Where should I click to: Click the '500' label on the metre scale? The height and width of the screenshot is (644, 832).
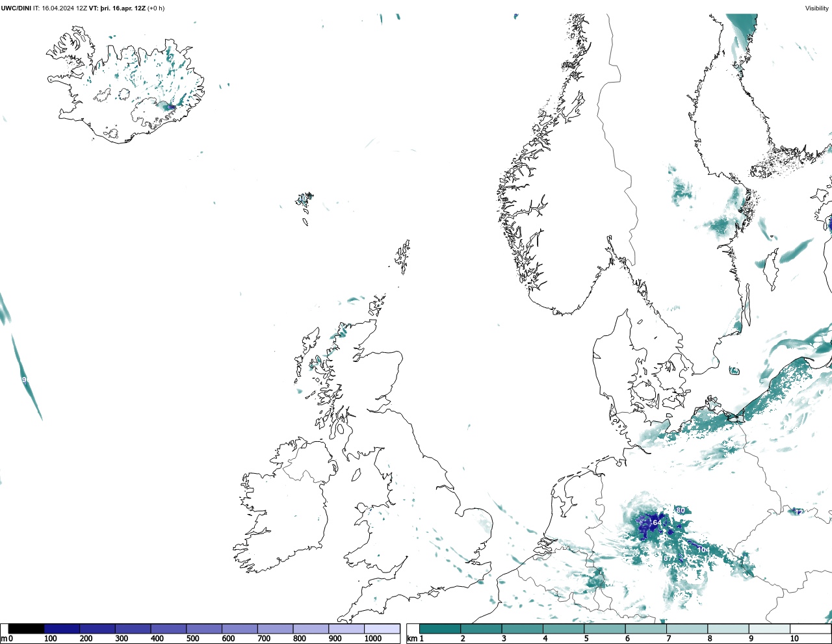click(x=192, y=639)
